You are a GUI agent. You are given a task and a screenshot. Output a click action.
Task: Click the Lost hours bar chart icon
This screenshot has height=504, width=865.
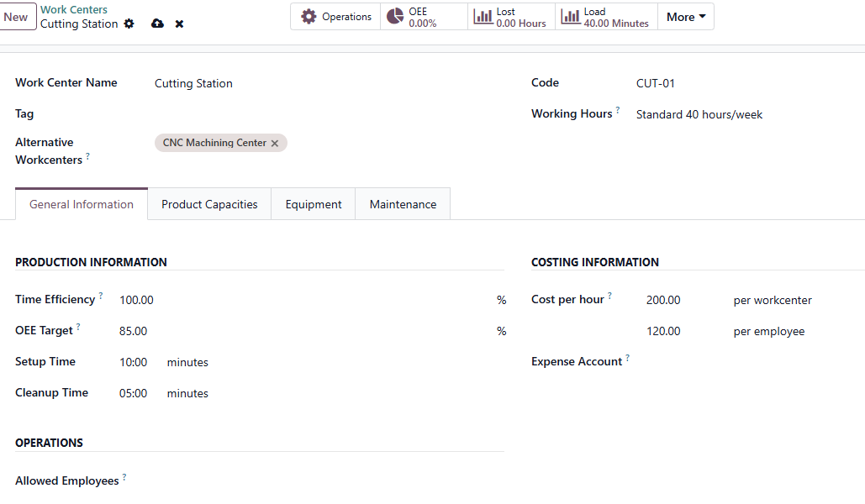click(483, 17)
